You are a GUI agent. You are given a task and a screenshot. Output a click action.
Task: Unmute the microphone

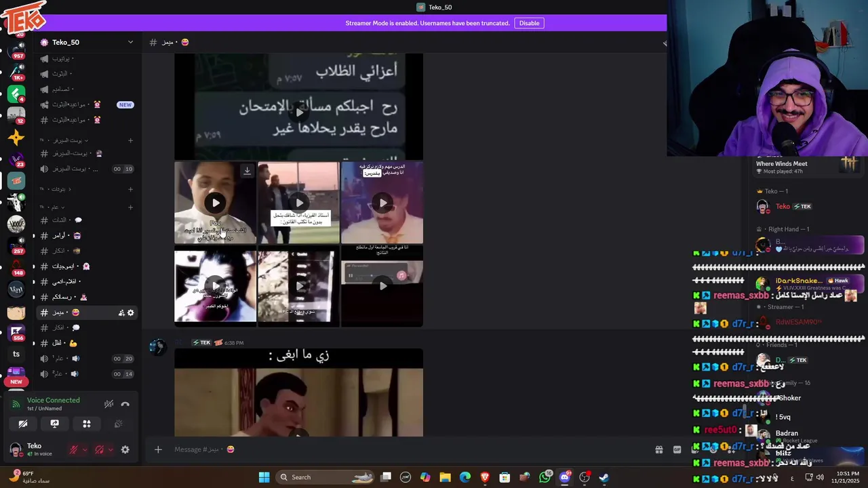coord(74,449)
